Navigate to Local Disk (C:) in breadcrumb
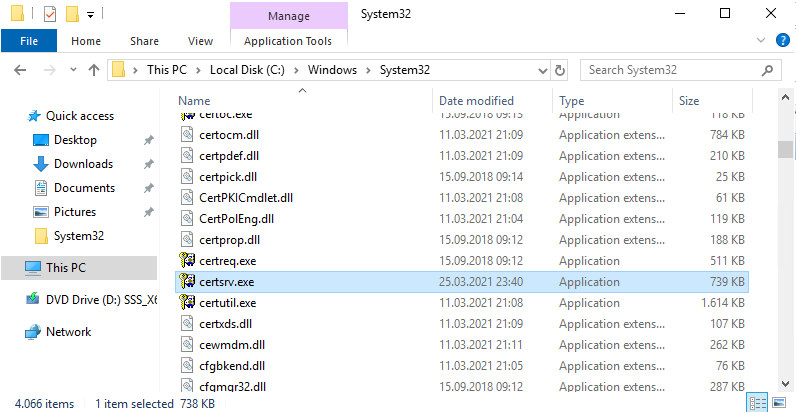796x412 pixels. [x=247, y=70]
